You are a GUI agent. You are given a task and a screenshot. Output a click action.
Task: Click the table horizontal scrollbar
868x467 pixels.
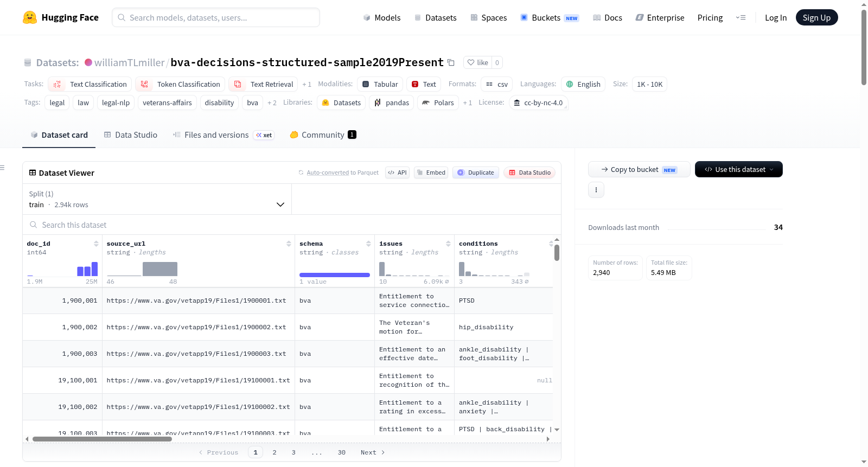(102, 439)
